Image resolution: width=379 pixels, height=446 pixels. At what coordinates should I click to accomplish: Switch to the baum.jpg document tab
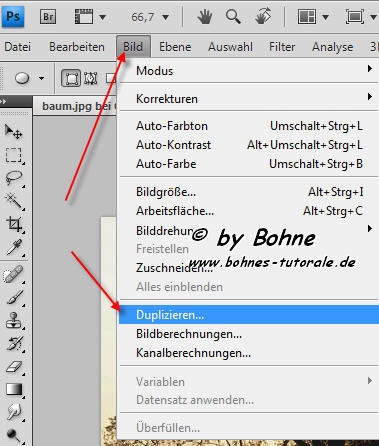pos(76,106)
